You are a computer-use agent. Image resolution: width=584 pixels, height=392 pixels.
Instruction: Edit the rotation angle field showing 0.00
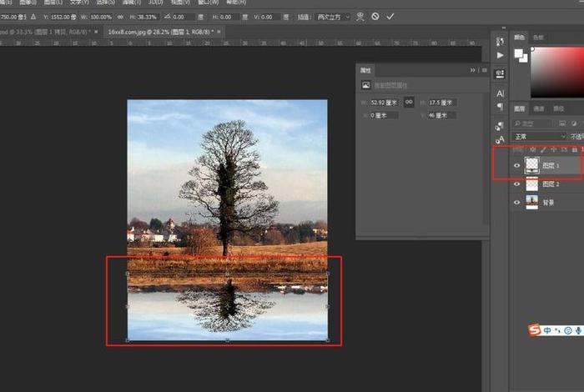coord(184,18)
